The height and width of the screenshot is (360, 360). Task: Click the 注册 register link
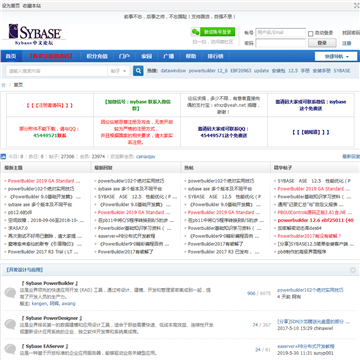(347, 43)
